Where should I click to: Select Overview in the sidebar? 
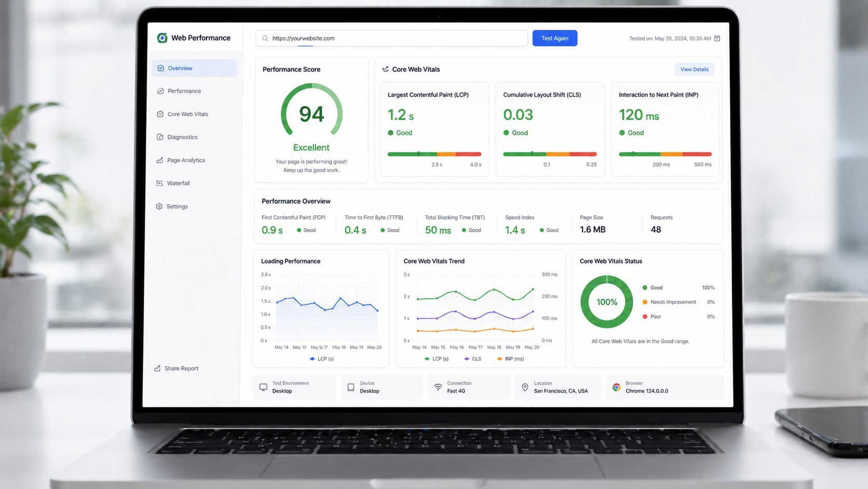coord(180,68)
